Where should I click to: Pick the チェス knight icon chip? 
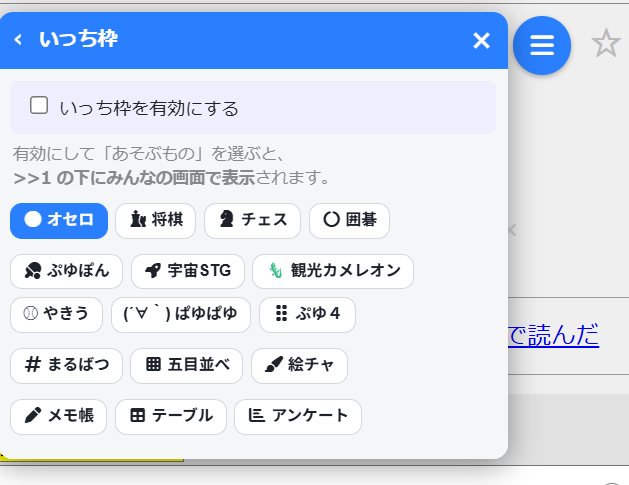pos(252,221)
